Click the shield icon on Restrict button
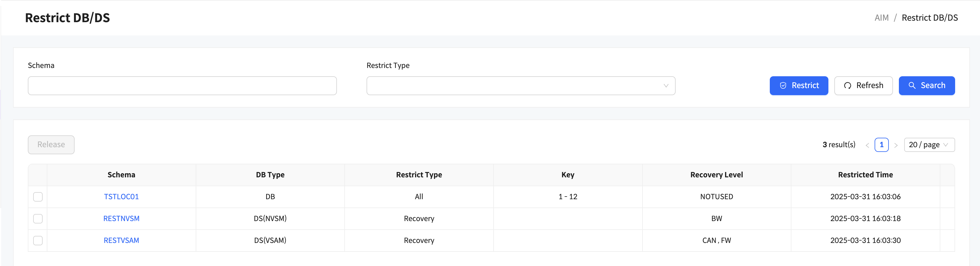 tap(783, 85)
